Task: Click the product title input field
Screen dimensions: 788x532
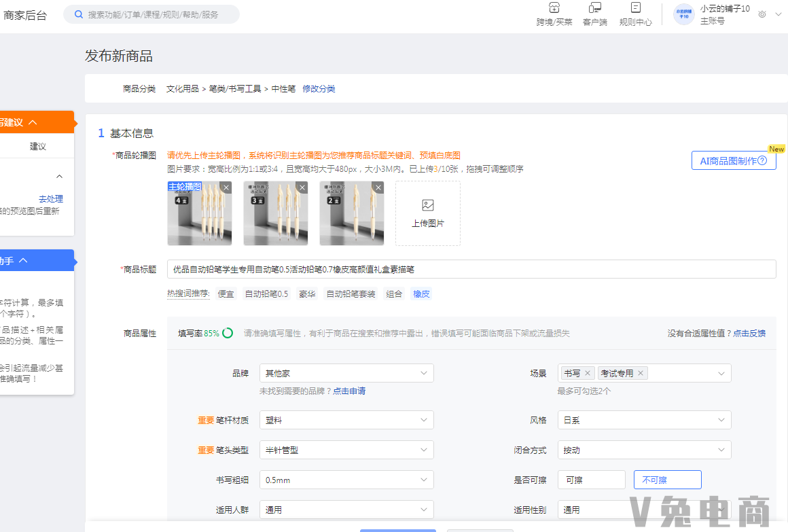Action: point(470,268)
